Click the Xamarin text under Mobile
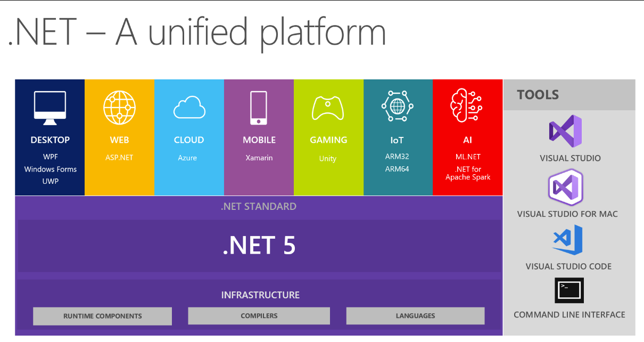This screenshot has height=342, width=644. pos(259,158)
